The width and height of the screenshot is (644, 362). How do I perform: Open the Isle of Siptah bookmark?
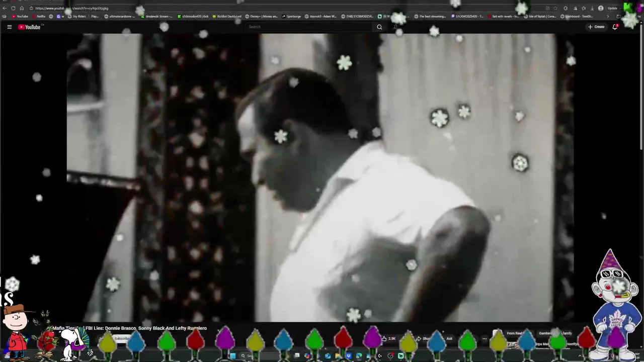point(540,17)
